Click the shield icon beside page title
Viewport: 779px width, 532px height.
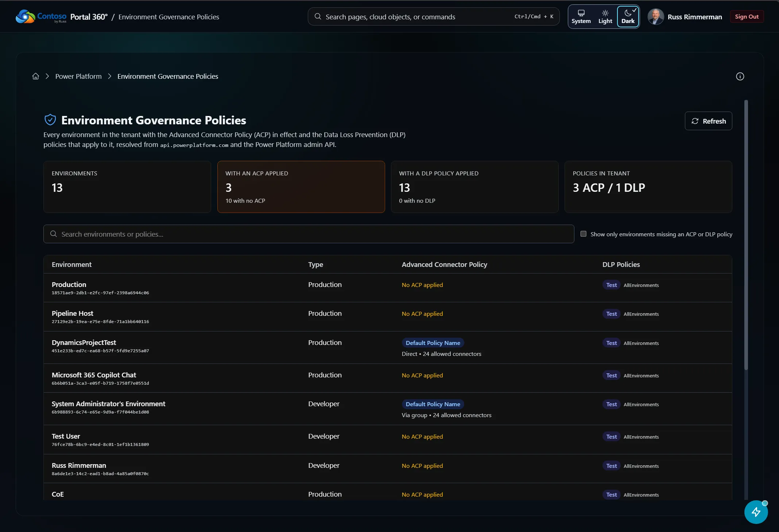click(x=50, y=120)
